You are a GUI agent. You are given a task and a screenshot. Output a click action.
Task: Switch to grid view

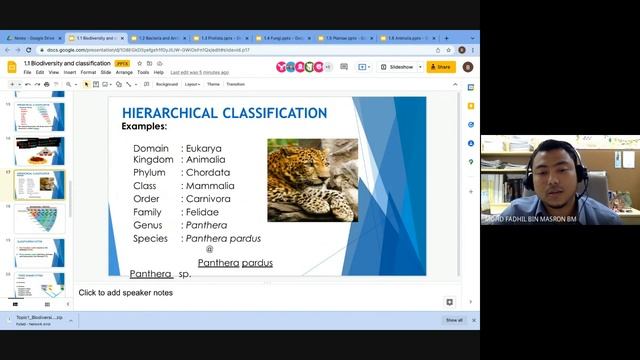click(x=47, y=304)
